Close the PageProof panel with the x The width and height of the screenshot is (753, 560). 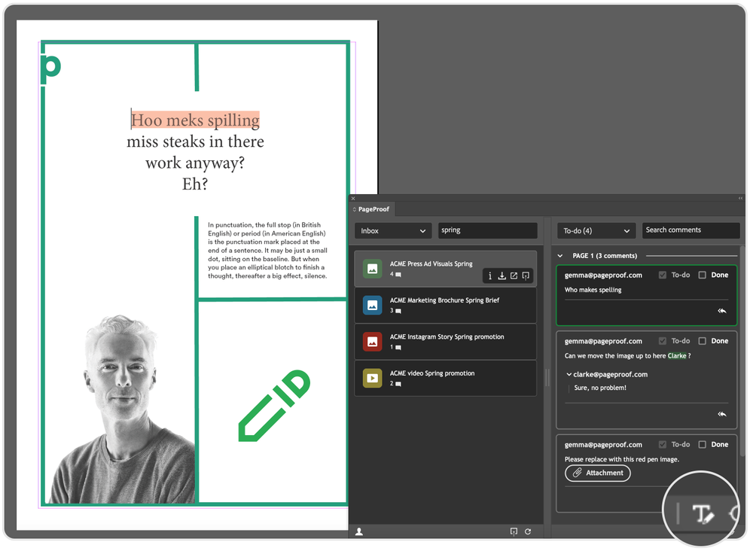pyautogui.click(x=353, y=198)
